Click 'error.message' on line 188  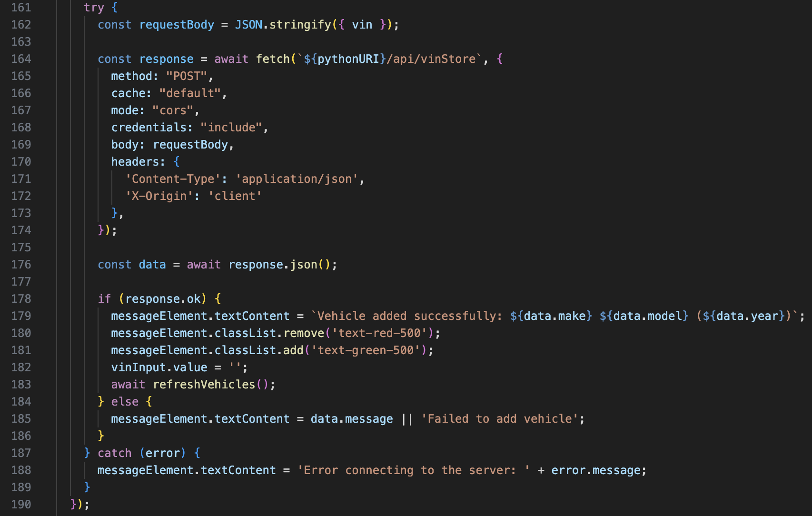(x=595, y=470)
